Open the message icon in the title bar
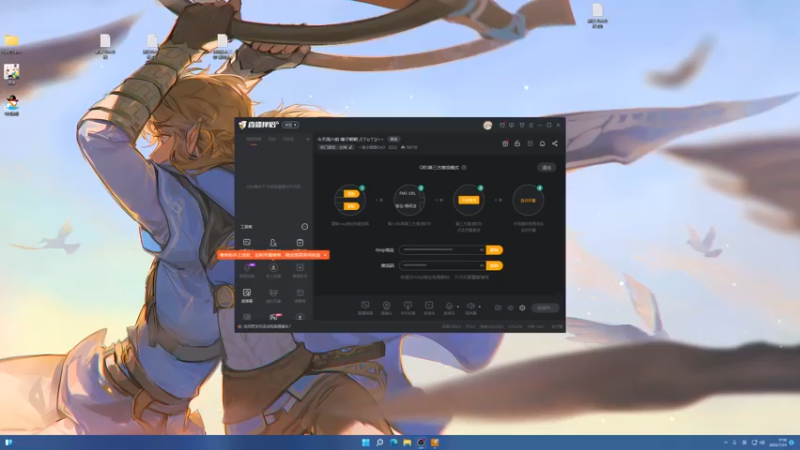 512,125
